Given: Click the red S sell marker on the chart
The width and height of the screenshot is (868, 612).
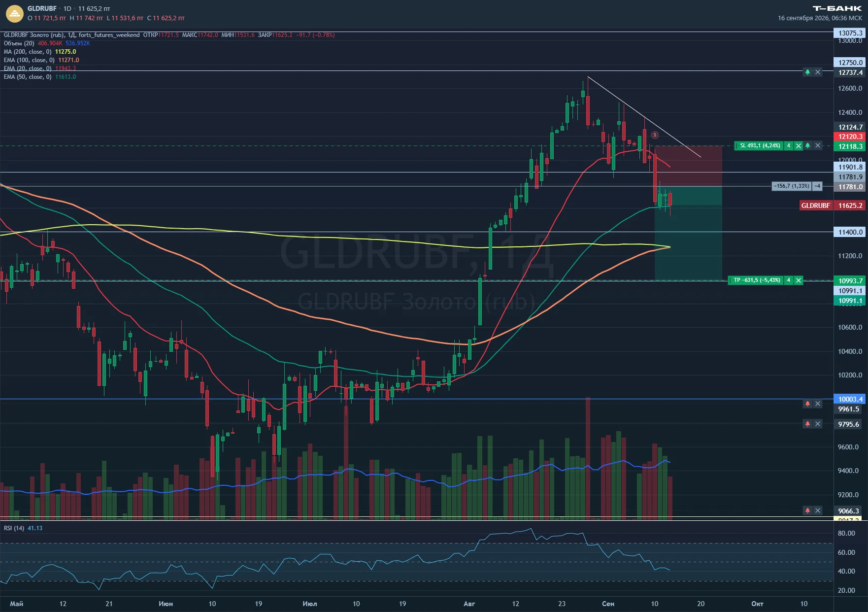Looking at the screenshot, I should point(655,135).
